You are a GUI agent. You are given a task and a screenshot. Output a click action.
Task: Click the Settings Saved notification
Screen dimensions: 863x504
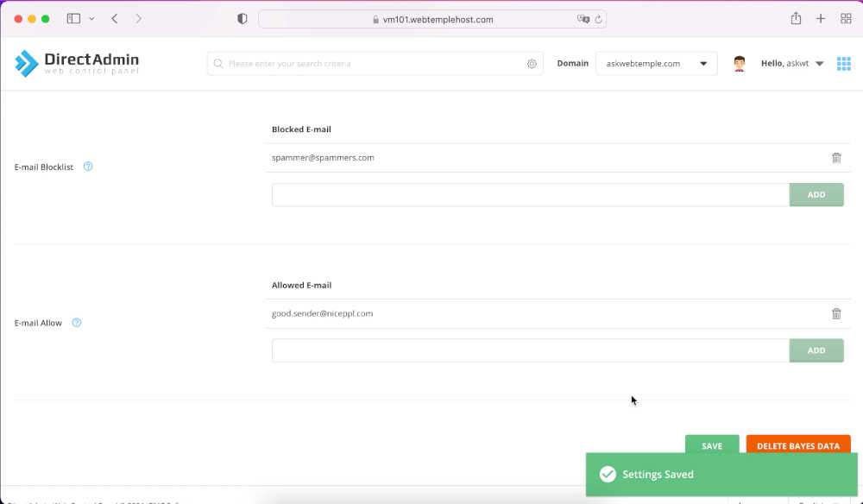coord(721,475)
